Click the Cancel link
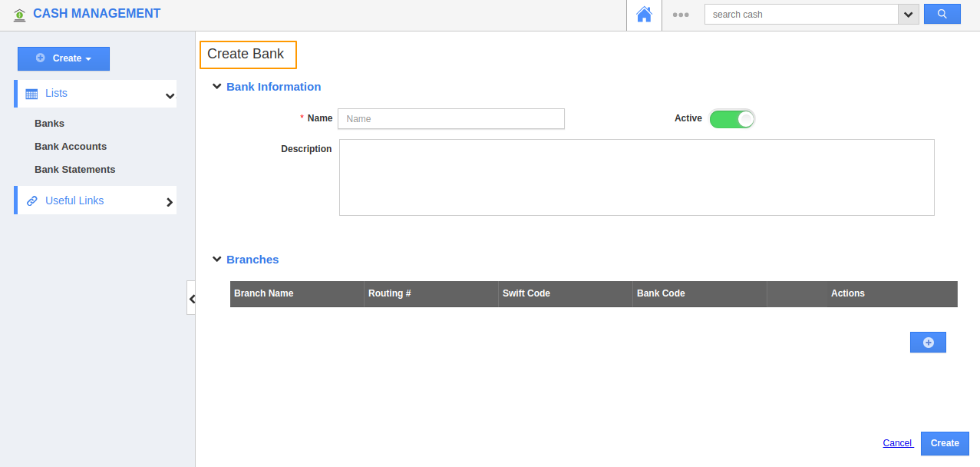 pos(897,443)
